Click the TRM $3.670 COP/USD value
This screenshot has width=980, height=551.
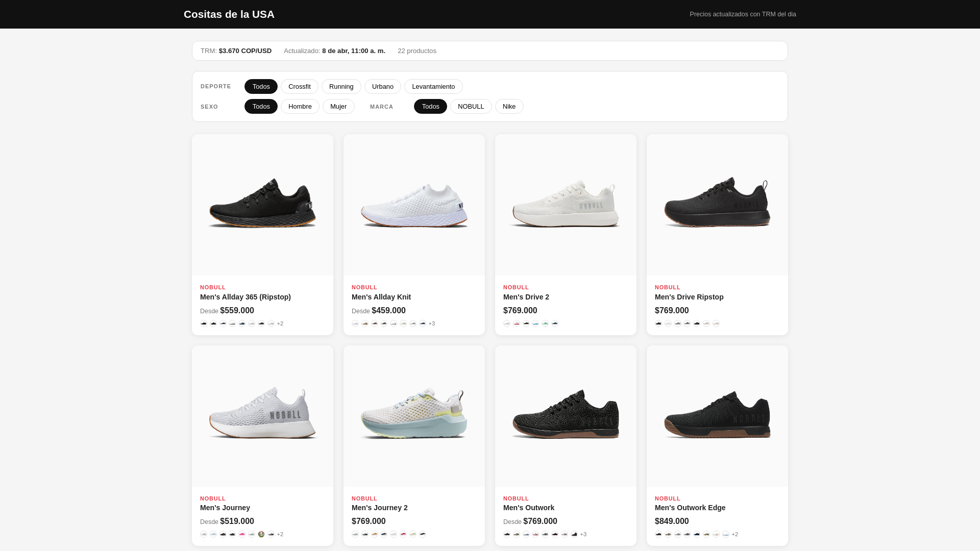[245, 51]
